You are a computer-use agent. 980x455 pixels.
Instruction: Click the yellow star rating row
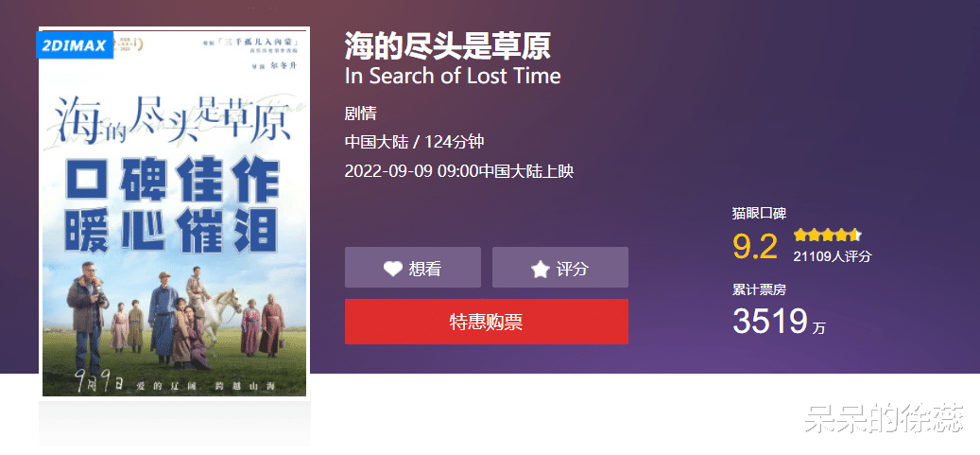point(828,236)
